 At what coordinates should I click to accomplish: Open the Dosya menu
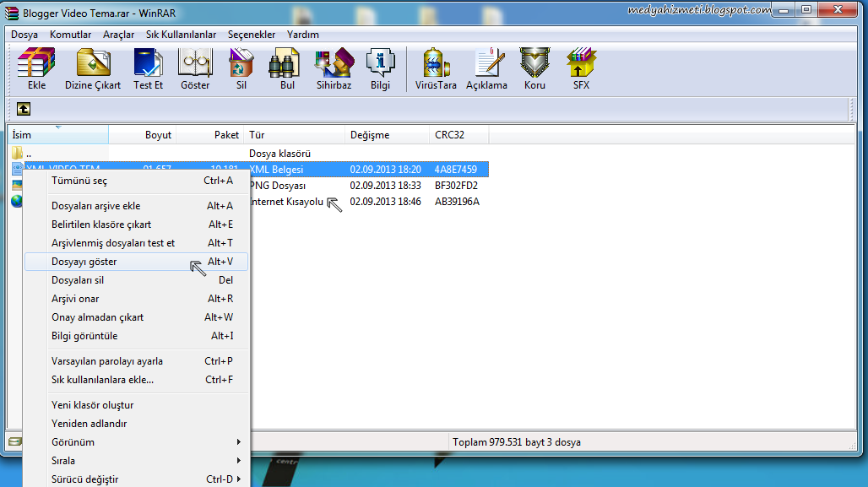[x=24, y=35]
